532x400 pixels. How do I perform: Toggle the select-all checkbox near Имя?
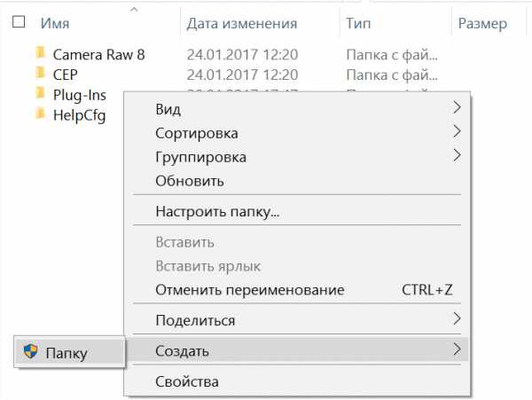(x=19, y=21)
